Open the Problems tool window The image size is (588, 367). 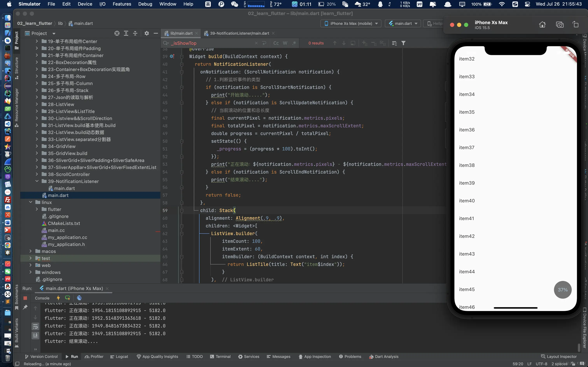(x=350, y=357)
